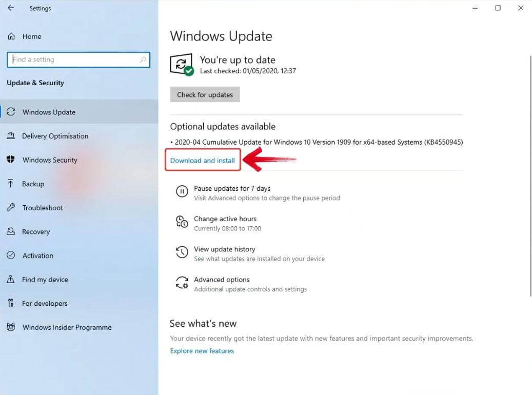Open Backup settings via its icon

click(12, 184)
